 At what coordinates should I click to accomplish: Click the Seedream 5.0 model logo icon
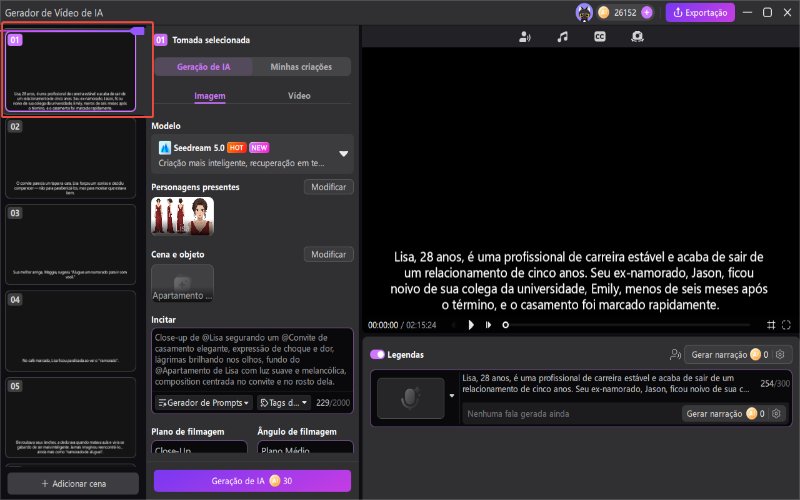point(164,148)
